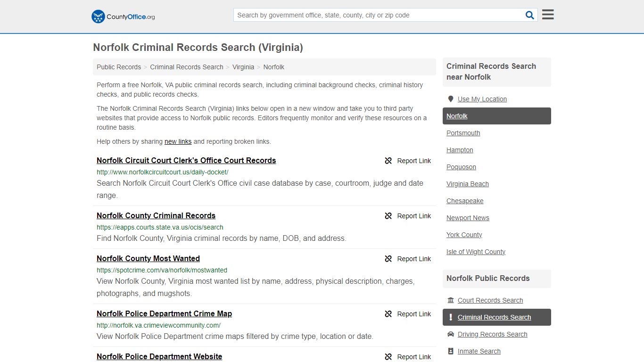The width and height of the screenshot is (644, 362).
Task: Open Criminal Records Search breadcrumb
Action: tap(187, 67)
